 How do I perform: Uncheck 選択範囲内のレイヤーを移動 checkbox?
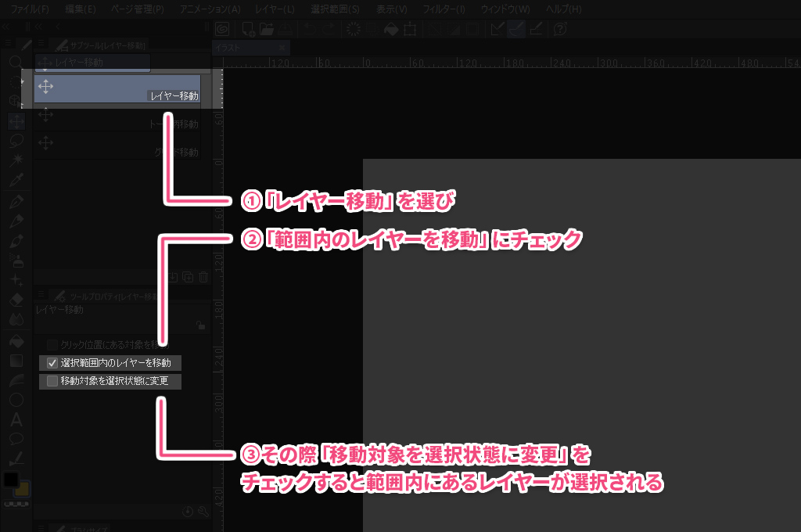(52, 363)
